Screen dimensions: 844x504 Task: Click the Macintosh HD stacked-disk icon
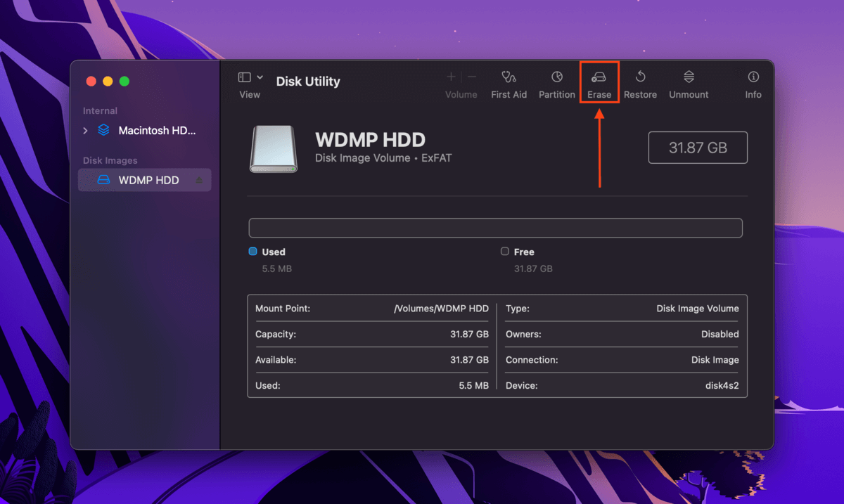104,130
